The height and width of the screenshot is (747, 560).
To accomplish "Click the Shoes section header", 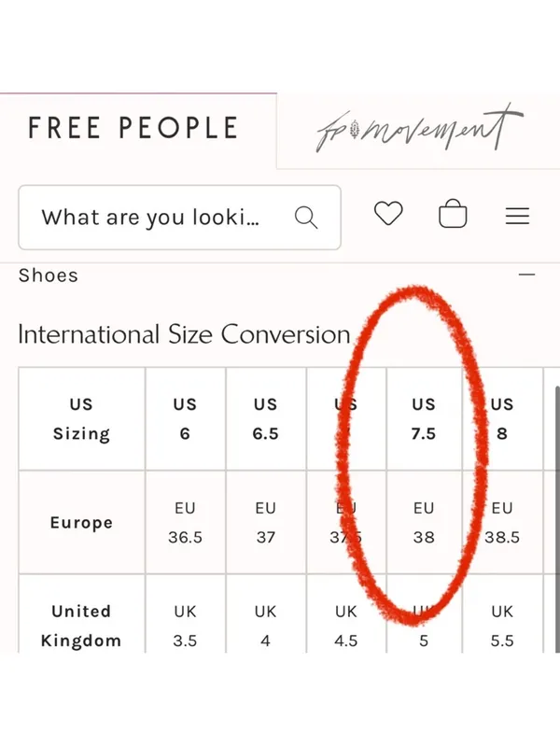I will click(x=49, y=275).
